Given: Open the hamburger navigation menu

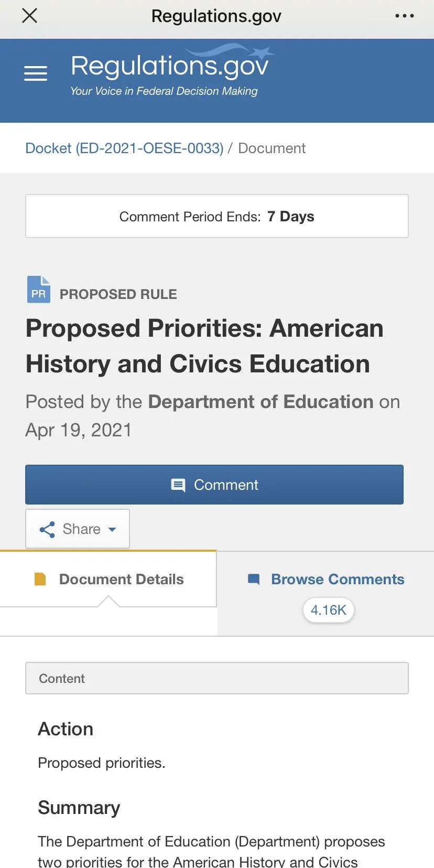Looking at the screenshot, I should tap(36, 73).
